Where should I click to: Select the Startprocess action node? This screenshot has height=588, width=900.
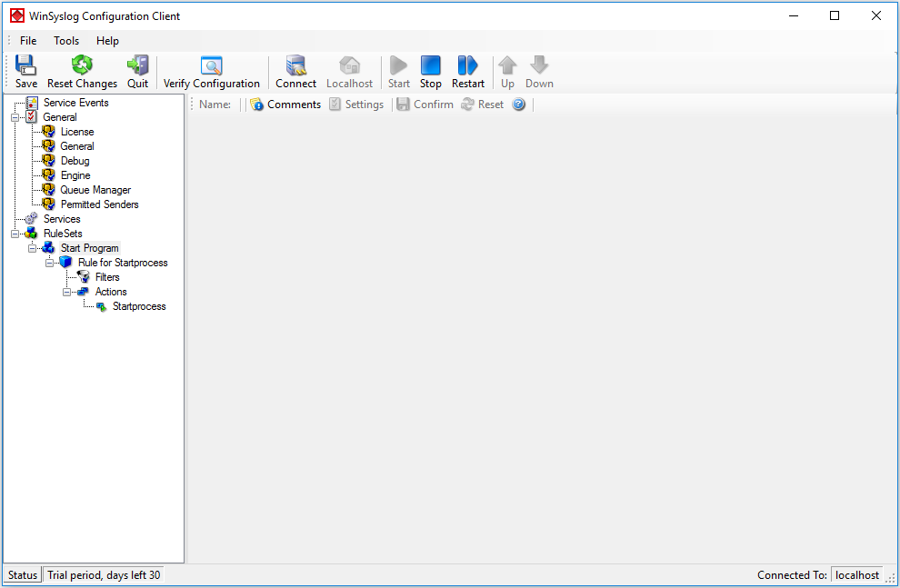139,306
